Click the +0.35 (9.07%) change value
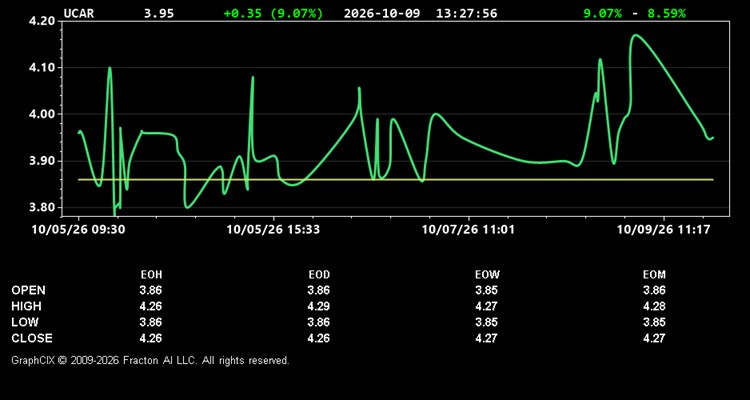Image resolution: width=750 pixels, height=400 pixels. 273,13
